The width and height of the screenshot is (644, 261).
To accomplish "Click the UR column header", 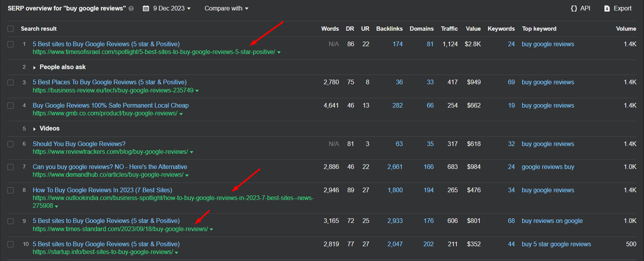I will [365, 28].
